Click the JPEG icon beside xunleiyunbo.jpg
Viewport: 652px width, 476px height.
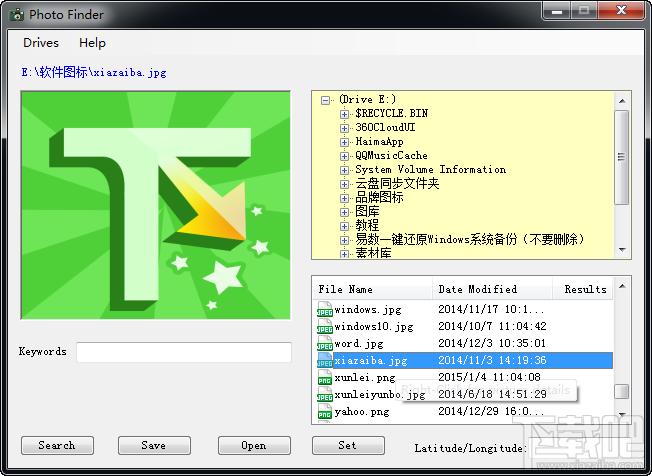click(x=325, y=395)
